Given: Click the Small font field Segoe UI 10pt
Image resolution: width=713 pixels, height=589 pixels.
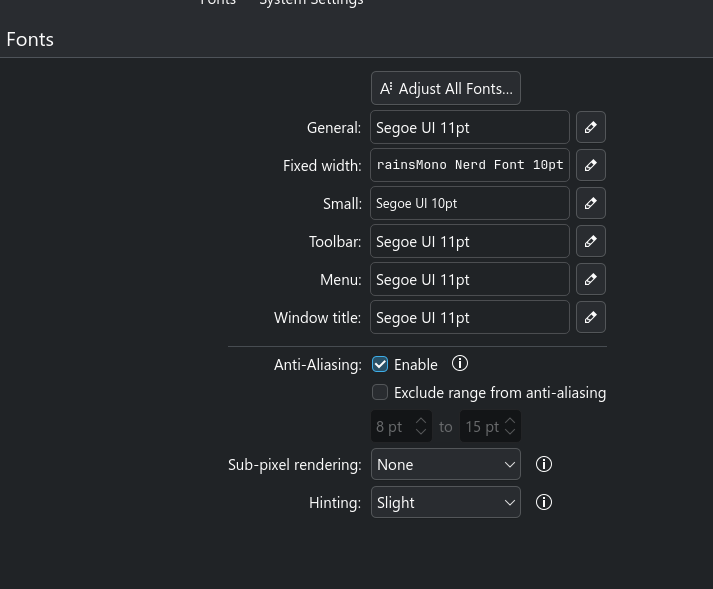Looking at the screenshot, I should point(470,203).
